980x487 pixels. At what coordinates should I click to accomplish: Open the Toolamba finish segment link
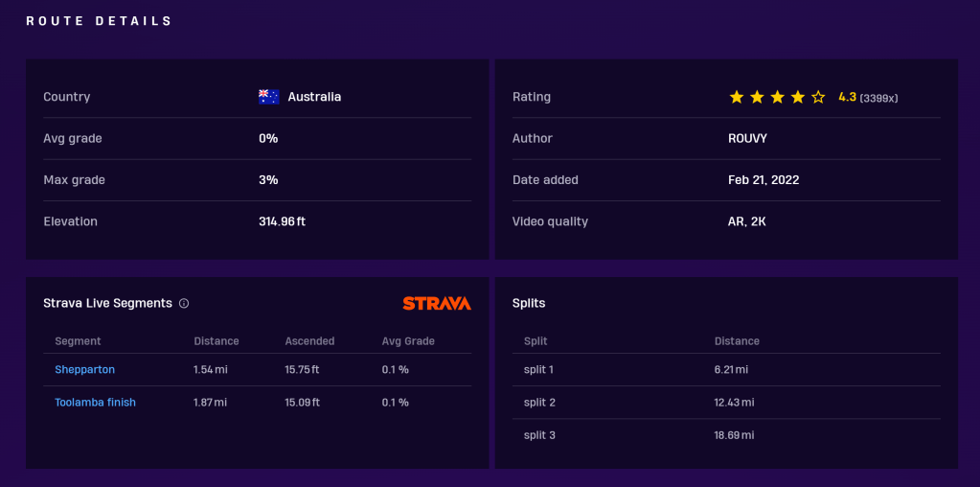click(96, 403)
